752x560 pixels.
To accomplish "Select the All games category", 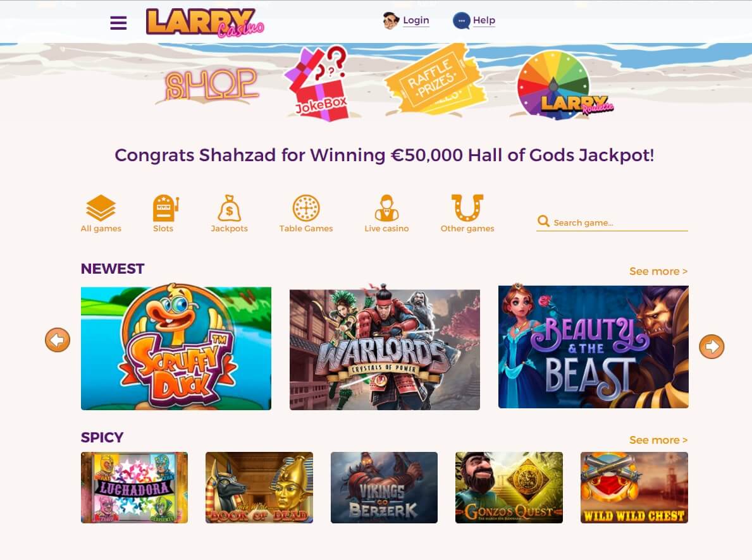I will point(101,214).
